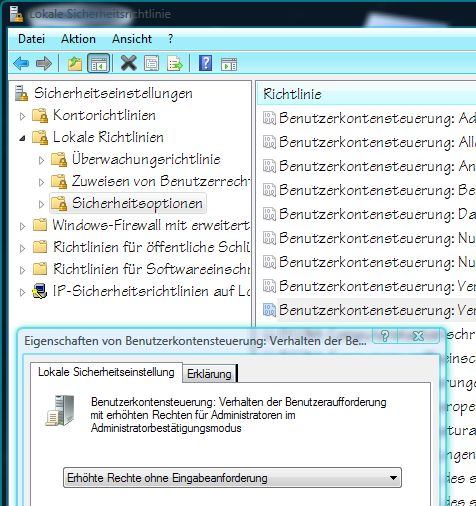
Task: Click the IP-Sicherheitsrichtlinien computer icon
Action: (x=40, y=291)
